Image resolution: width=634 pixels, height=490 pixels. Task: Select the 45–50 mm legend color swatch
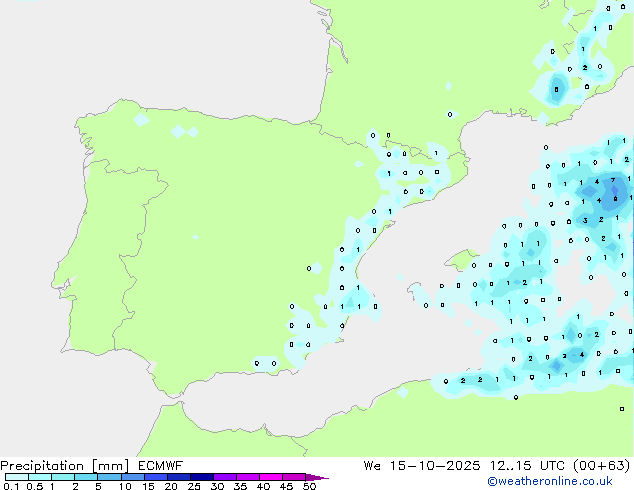point(294,477)
